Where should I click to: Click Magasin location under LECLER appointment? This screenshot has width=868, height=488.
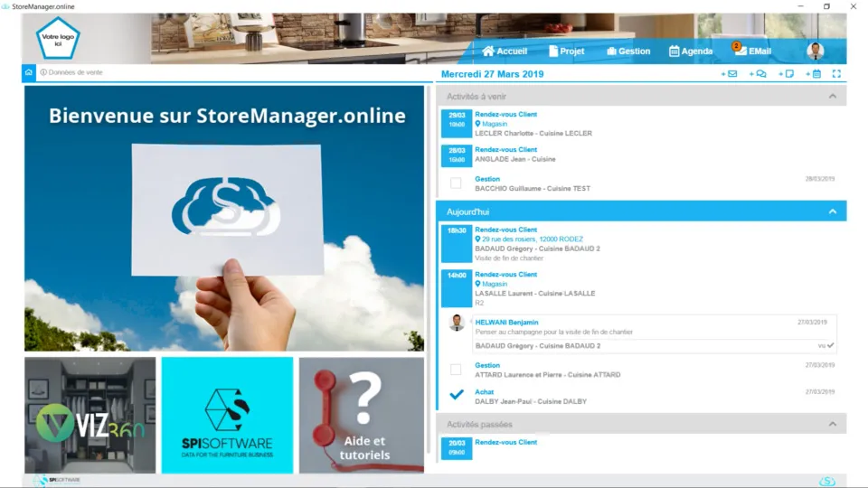[491, 124]
